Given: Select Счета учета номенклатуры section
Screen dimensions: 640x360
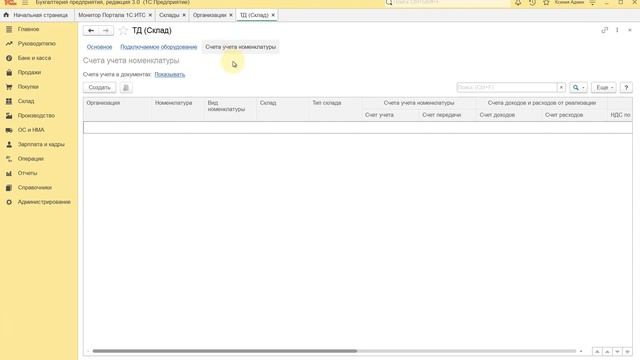Looking at the screenshot, I should point(240,47).
